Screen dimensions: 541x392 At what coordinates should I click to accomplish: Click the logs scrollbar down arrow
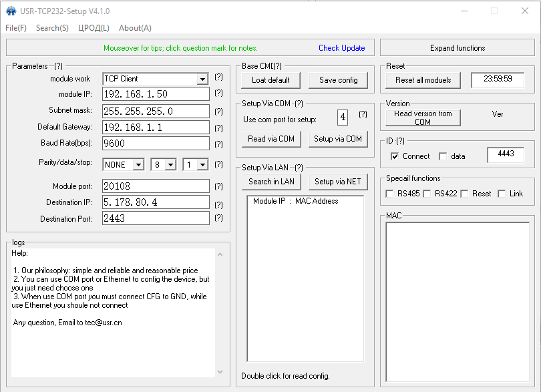tap(220, 372)
